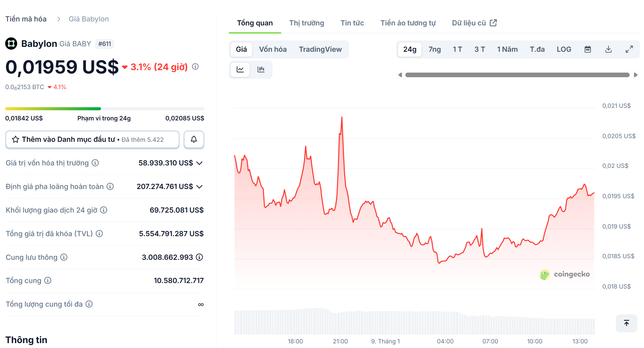Select the line chart view icon

(x=240, y=70)
